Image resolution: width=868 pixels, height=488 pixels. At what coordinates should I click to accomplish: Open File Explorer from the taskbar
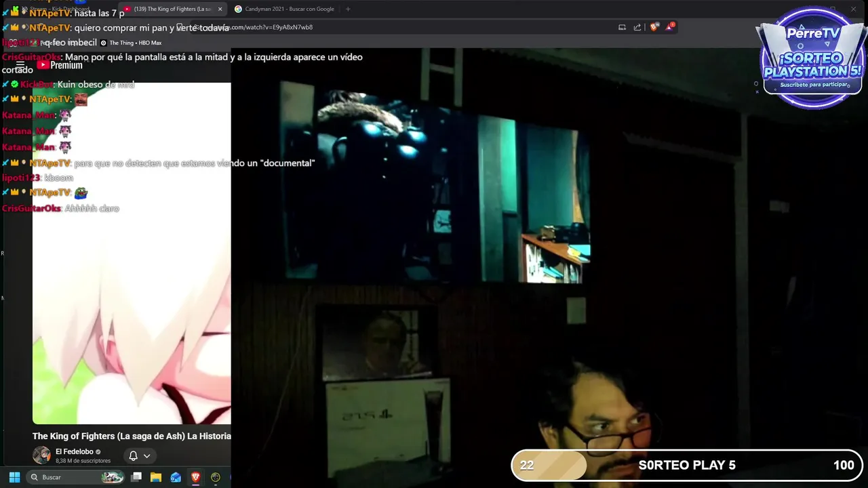coord(156,477)
